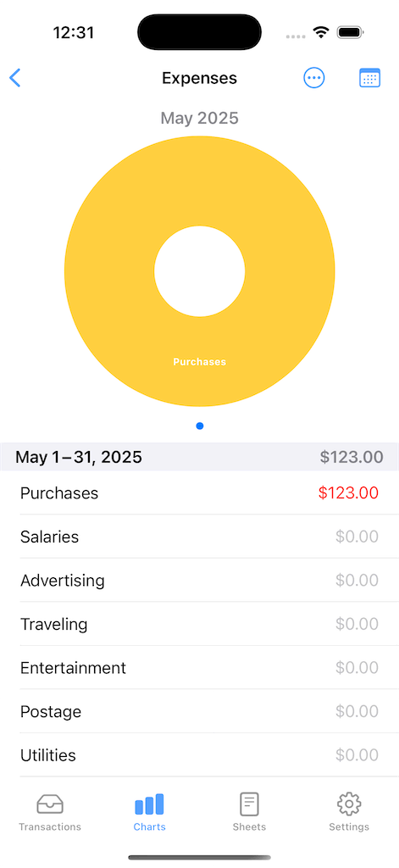Tap the back chevron icon
Screen dimensions: 399x868
coord(15,78)
